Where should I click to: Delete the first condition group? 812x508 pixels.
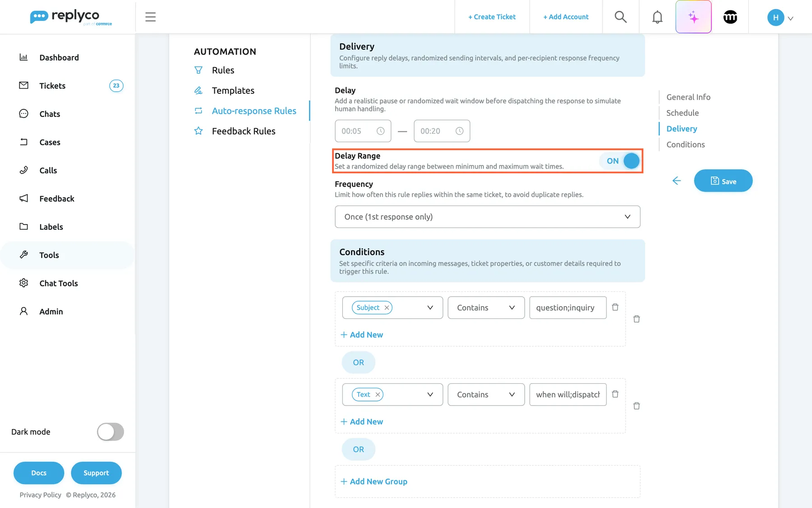637,319
